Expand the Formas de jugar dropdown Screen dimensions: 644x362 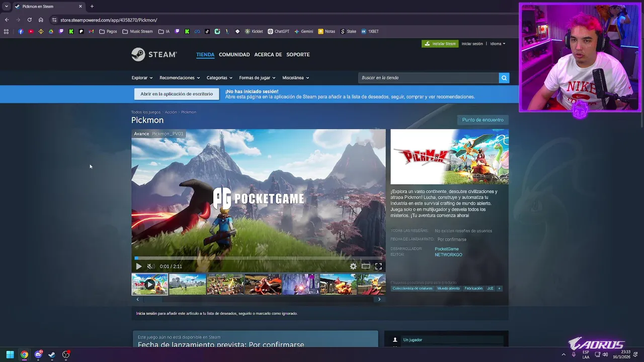257,78
